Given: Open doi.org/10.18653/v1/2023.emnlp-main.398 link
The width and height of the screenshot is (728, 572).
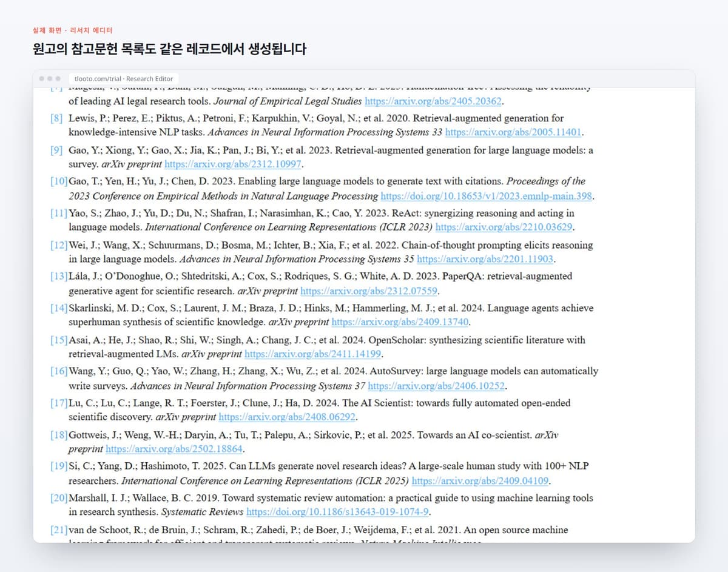Looking at the screenshot, I should [x=487, y=196].
